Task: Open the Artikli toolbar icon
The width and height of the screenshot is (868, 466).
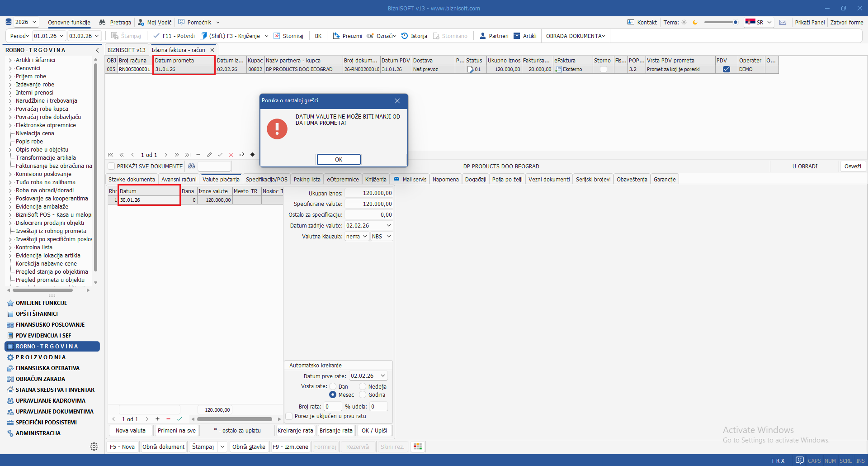Action: 517,36
